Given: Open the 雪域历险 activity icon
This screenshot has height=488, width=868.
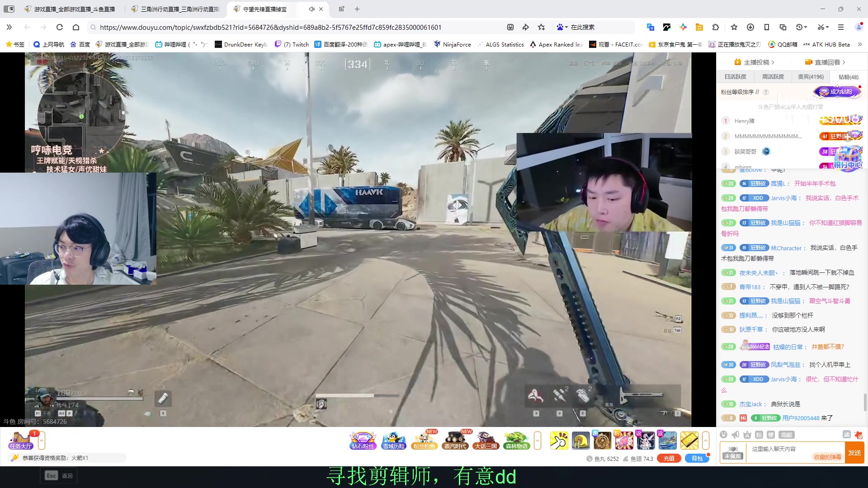Looking at the screenshot, I should pyautogui.click(x=393, y=440).
